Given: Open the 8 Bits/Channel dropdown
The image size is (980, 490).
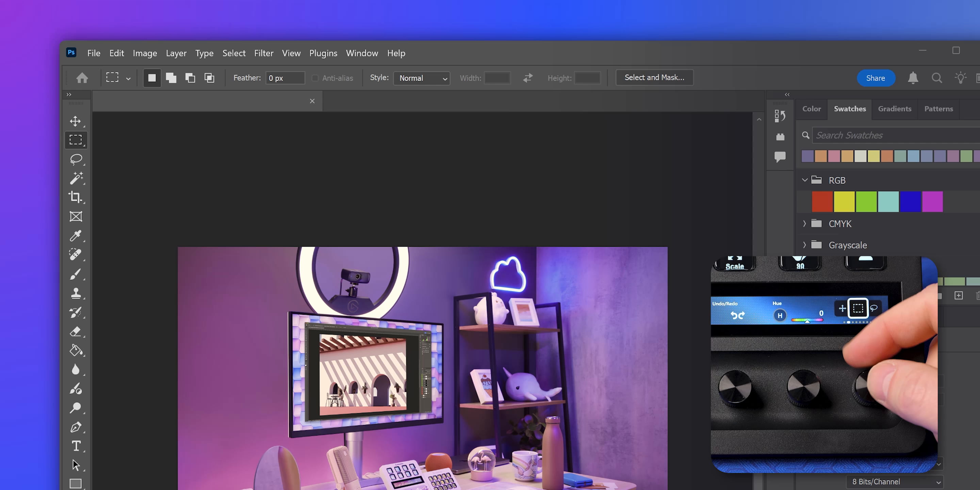Looking at the screenshot, I should click(x=895, y=481).
